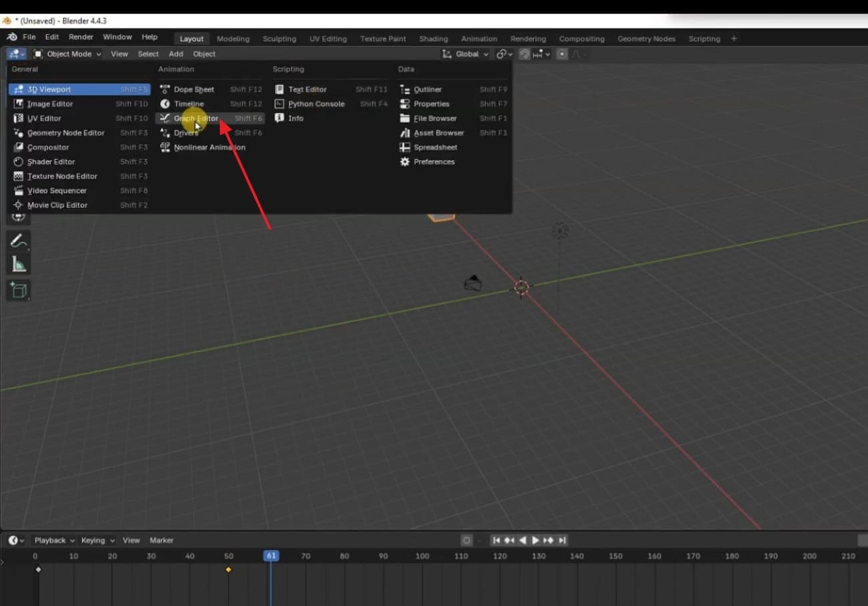Open Properties editor
Screen dimensions: 868x606
coord(453,104)
